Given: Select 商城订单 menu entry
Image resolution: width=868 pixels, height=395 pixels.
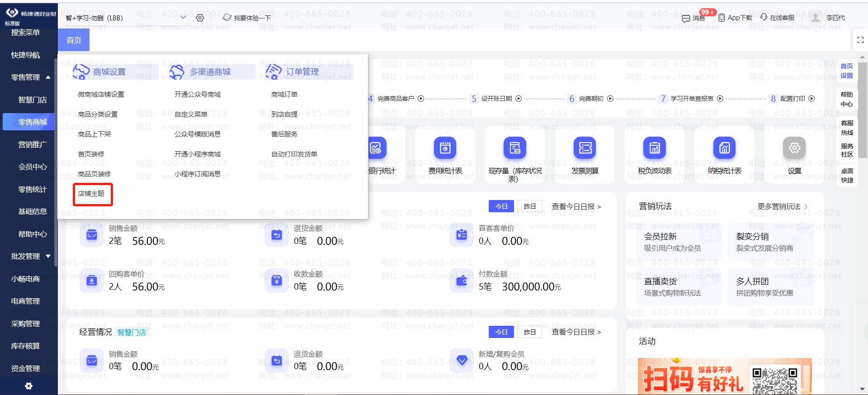Looking at the screenshot, I should (x=284, y=95).
